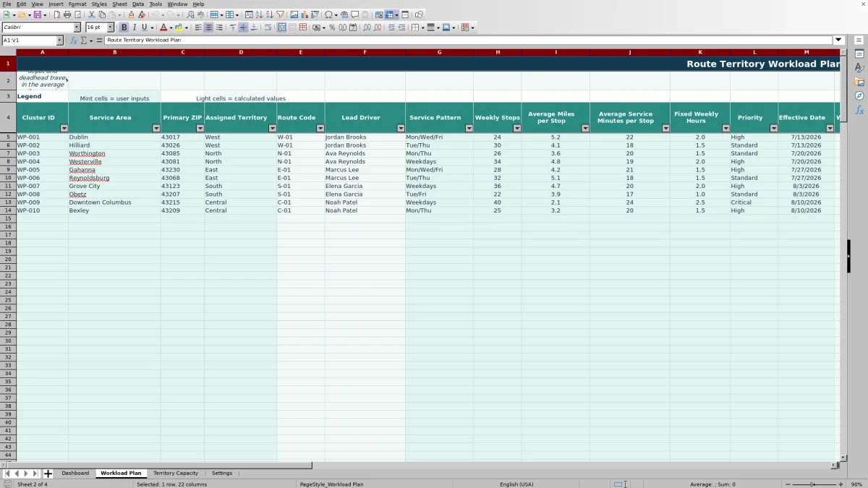Open the Lead Driver filter dropdown

(401, 128)
